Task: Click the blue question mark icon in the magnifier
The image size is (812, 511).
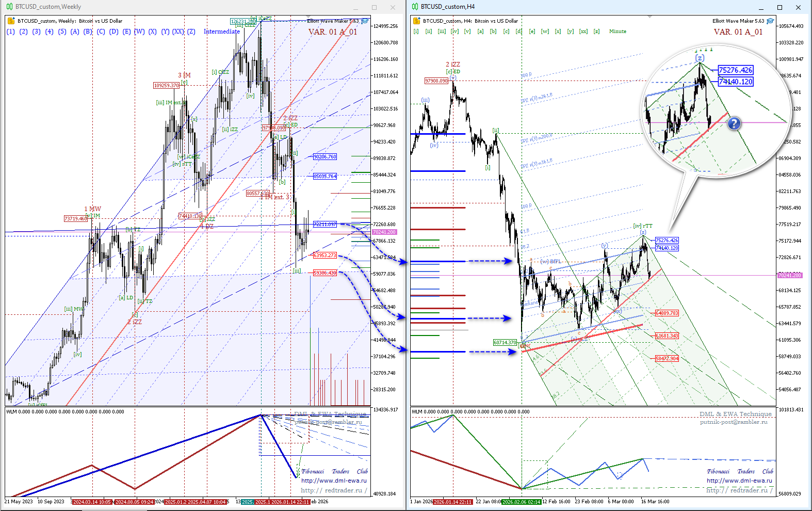Action: pyautogui.click(x=734, y=123)
